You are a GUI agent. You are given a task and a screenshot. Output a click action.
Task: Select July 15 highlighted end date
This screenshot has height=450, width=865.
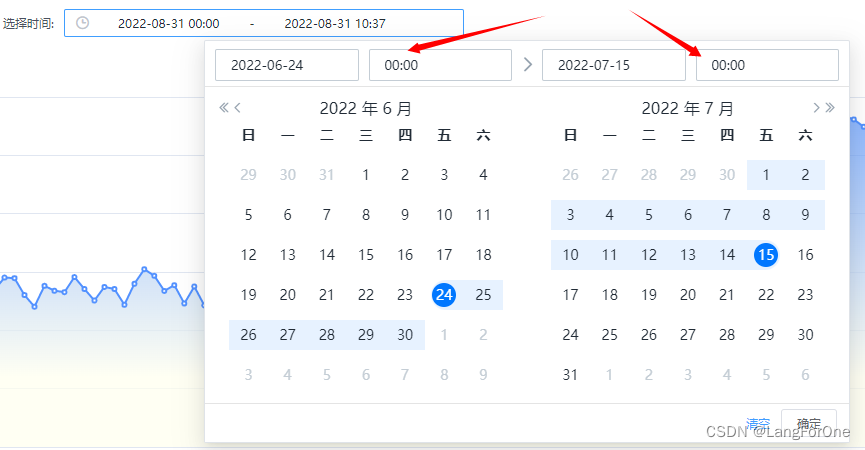pos(766,255)
